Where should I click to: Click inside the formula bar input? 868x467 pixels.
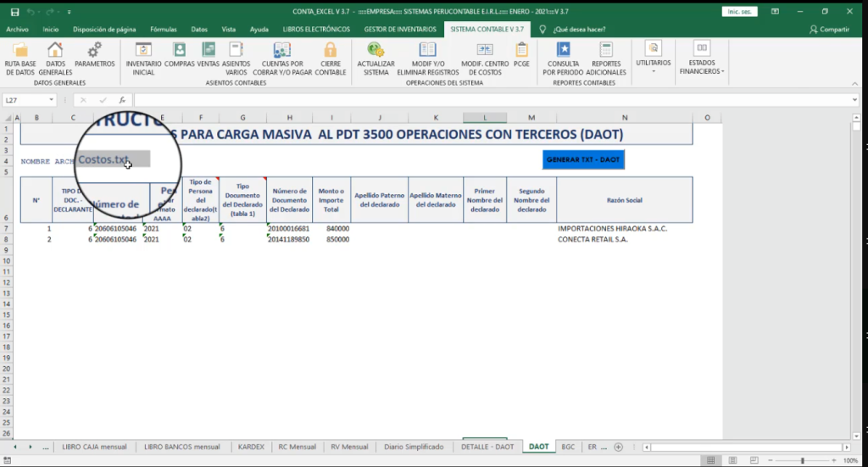[x=492, y=100]
